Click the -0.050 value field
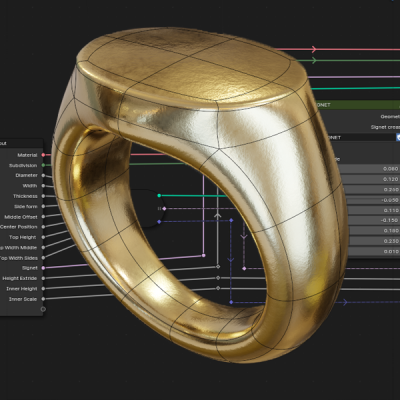Image resolution: width=400 pixels, height=400 pixels. [x=373, y=200]
